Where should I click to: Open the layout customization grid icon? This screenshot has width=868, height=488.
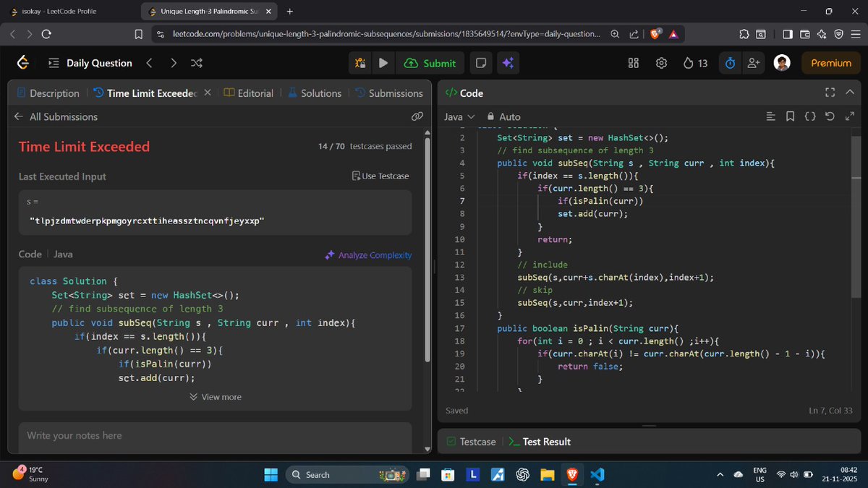point(633,63)
